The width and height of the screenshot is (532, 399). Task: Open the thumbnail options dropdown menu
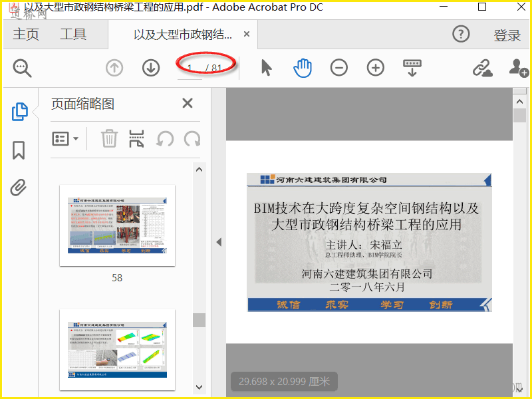click(65, 138)
